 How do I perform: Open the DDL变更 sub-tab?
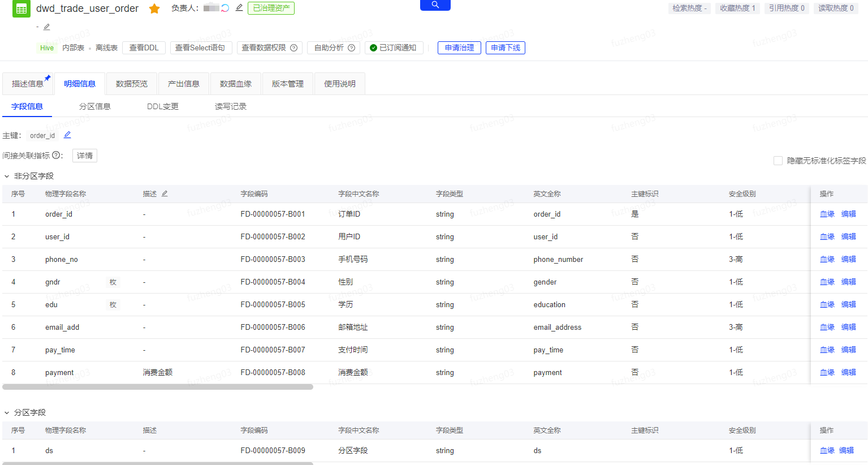163,106
